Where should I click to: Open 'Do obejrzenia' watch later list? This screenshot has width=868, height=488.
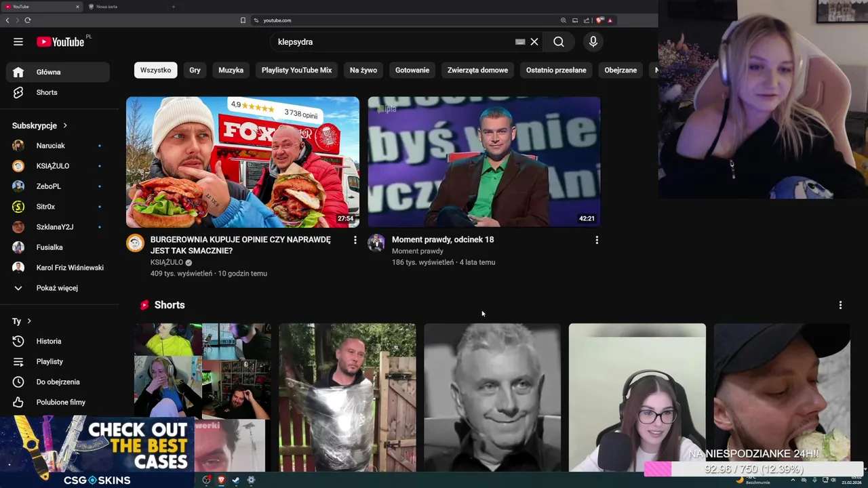pos(58,382)
